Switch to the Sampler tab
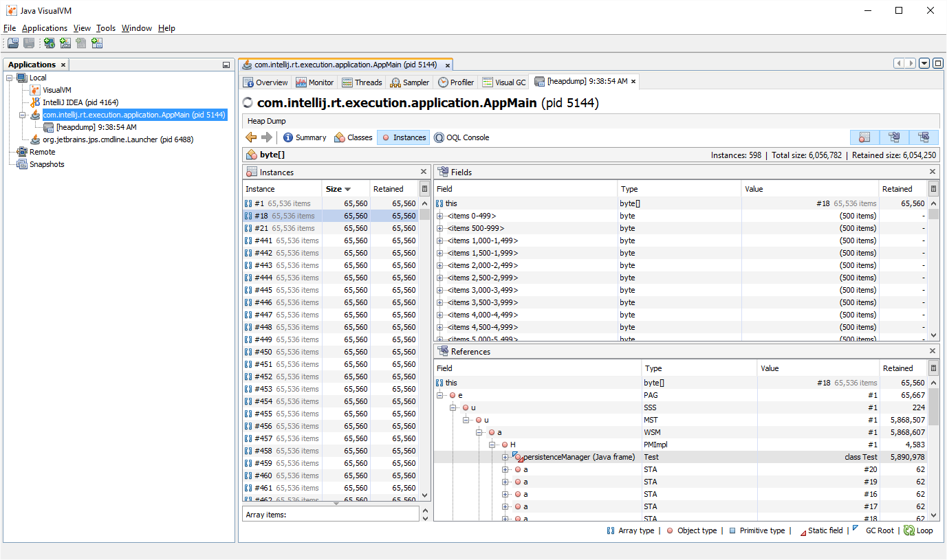The image size is (947, 560). coord(410,82)
